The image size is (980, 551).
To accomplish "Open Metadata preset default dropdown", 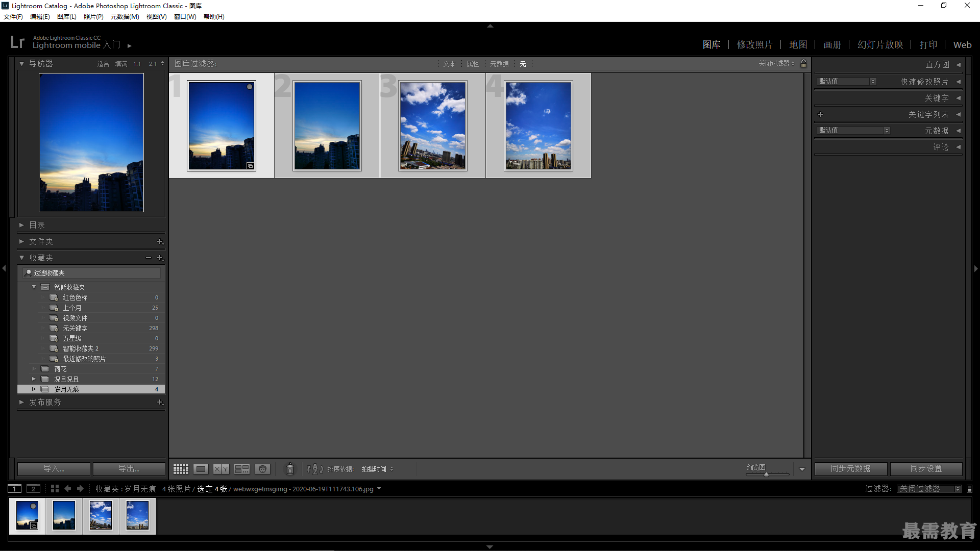I will (854, 131).
